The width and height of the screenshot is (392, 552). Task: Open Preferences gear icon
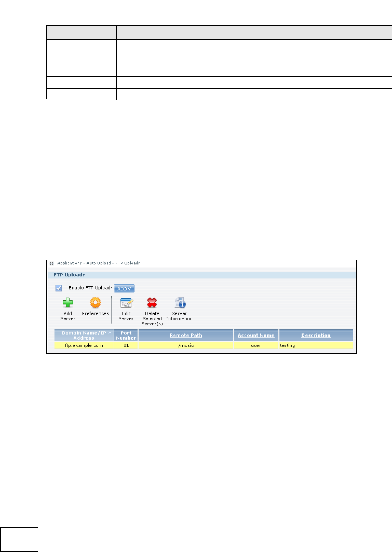pyautogui.click(x=95, y=303)
